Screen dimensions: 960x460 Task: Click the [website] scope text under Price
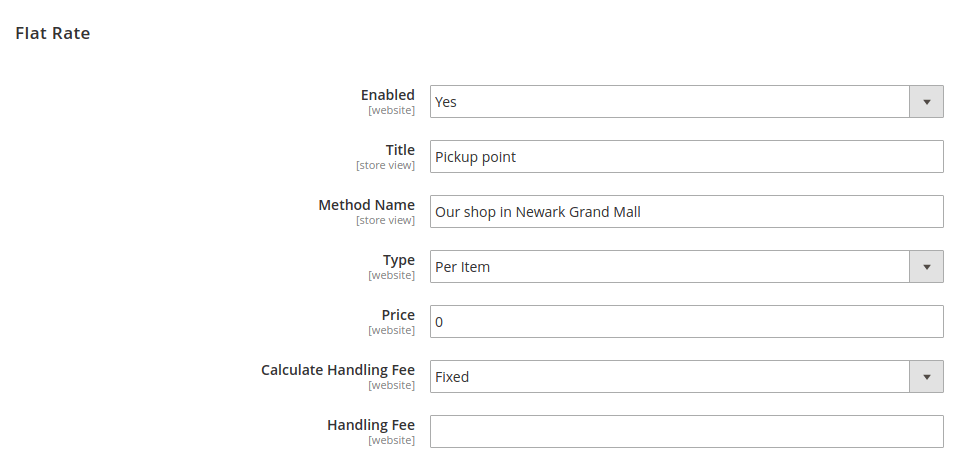pyautogui.click(x=391, y=330)
